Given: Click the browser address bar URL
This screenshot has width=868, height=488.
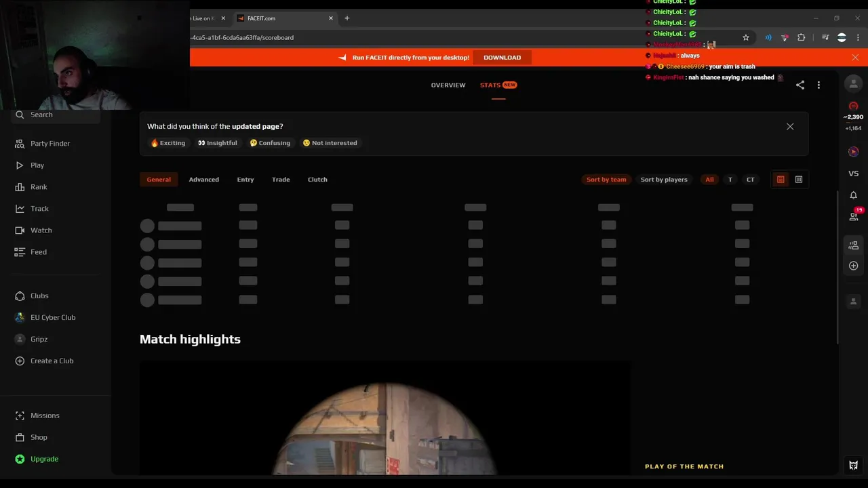Looking at the screenshot, I should tap(243, 38).
